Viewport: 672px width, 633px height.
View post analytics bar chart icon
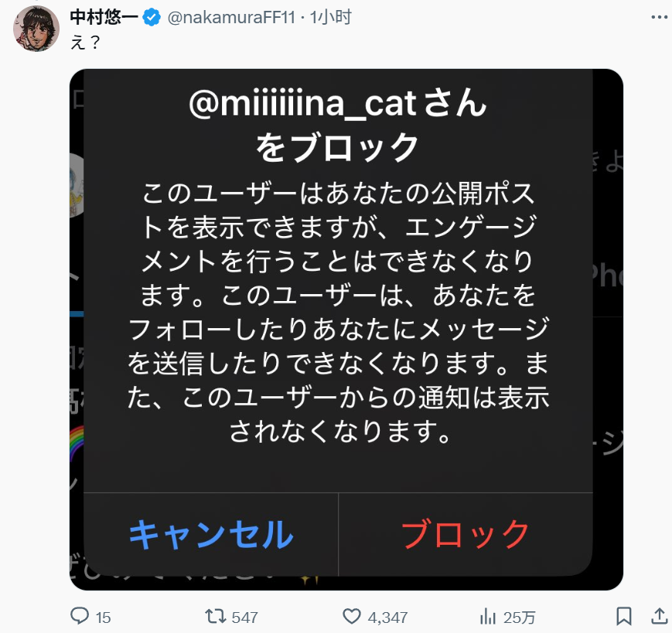[488, 617]
